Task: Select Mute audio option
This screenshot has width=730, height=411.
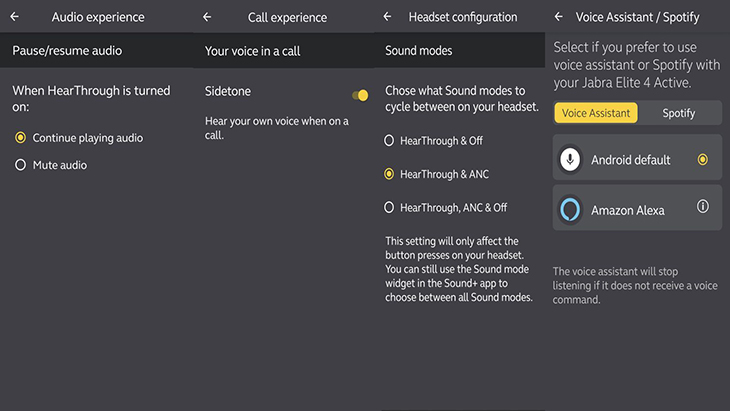Action: click(x=51, y=165)
